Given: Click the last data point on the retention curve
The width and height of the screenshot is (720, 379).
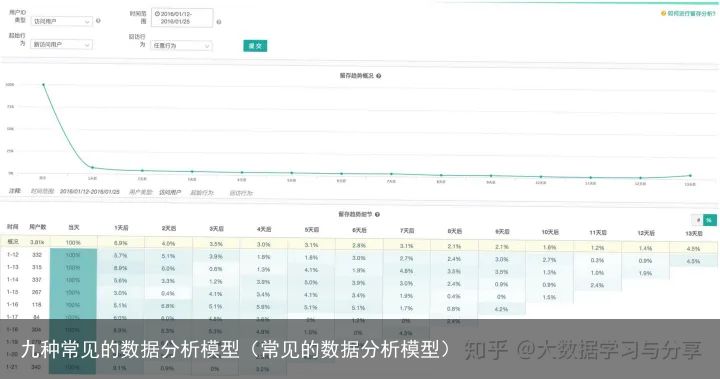Looking at the screenshot, I should pyautogui.click(x=690, y=175).
